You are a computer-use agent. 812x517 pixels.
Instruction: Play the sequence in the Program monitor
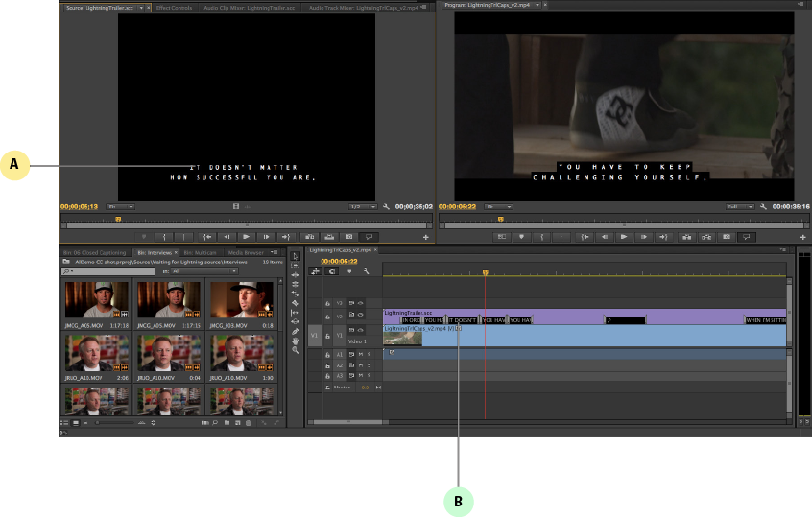pos(624,237)
